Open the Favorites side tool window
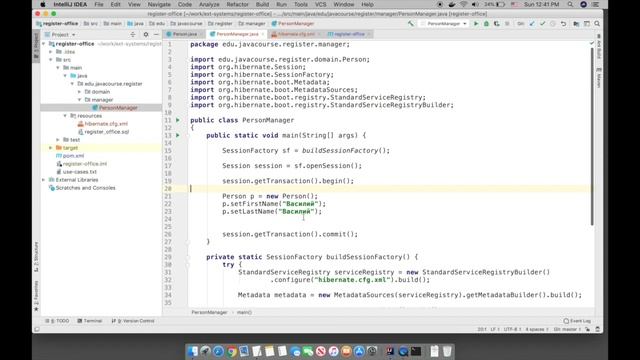The height and width of the screenshot is (360, 640). [x=36, y=295]
